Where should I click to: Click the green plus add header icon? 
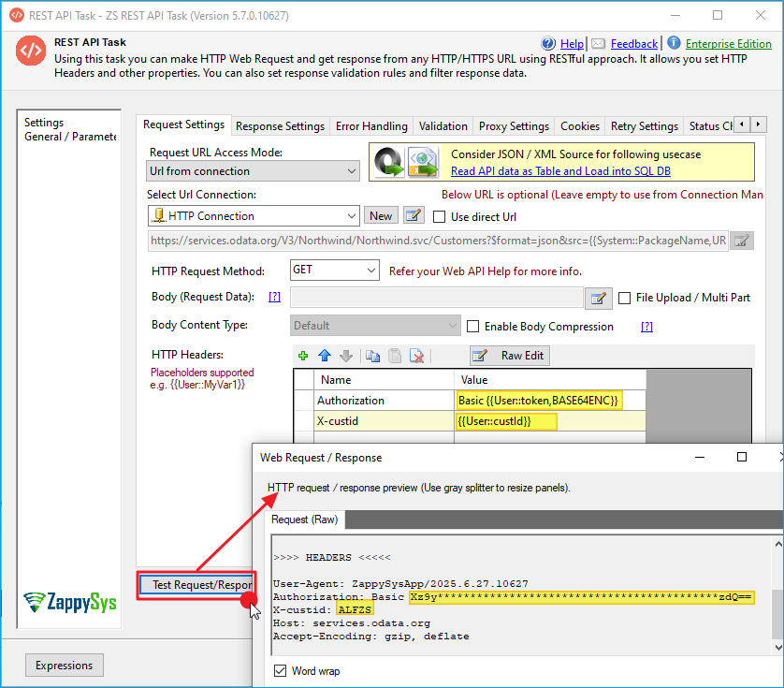[303, 356]
